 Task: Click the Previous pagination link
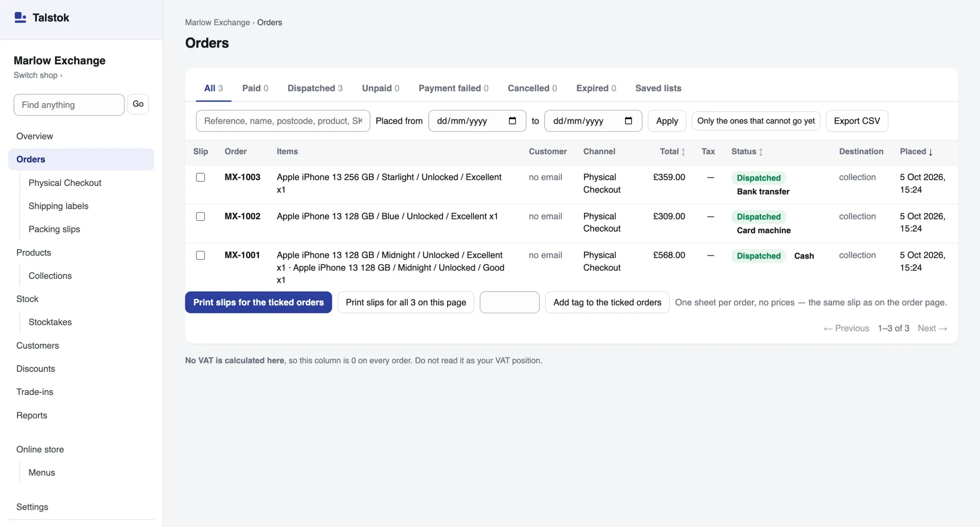[x=846, y=328]
